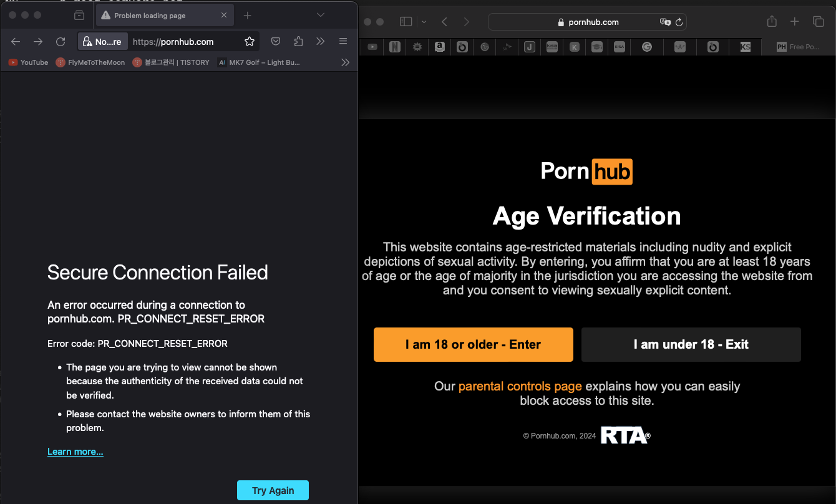Open the gear-shaped favorite in Safari
Viewport: 836px width, 504px height.
click(417, 47)
